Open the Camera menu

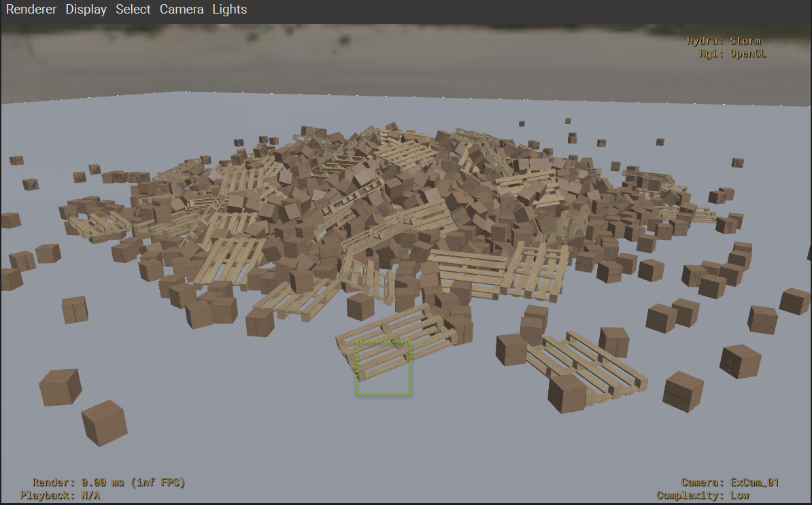click(x=182, y=10)
